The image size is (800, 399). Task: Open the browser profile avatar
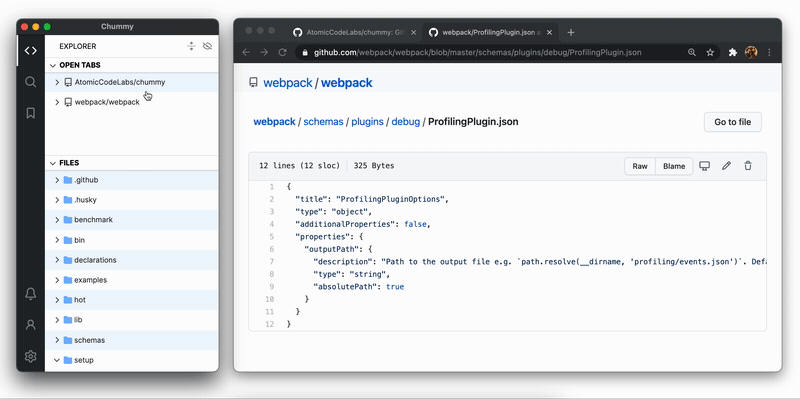point(751,53)
